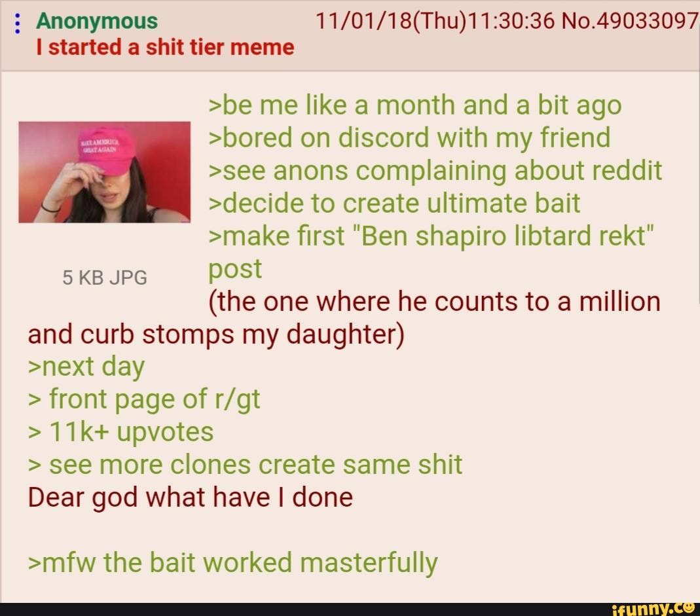The image size is (700, 616).
Task: Click the ">next day" greentext line
Action: coord(86,367)
